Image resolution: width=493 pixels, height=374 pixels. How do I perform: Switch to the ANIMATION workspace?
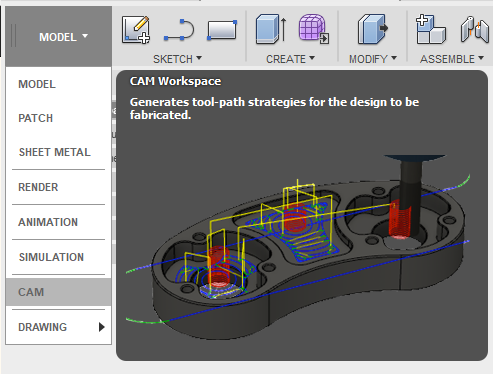pos(59,222)
